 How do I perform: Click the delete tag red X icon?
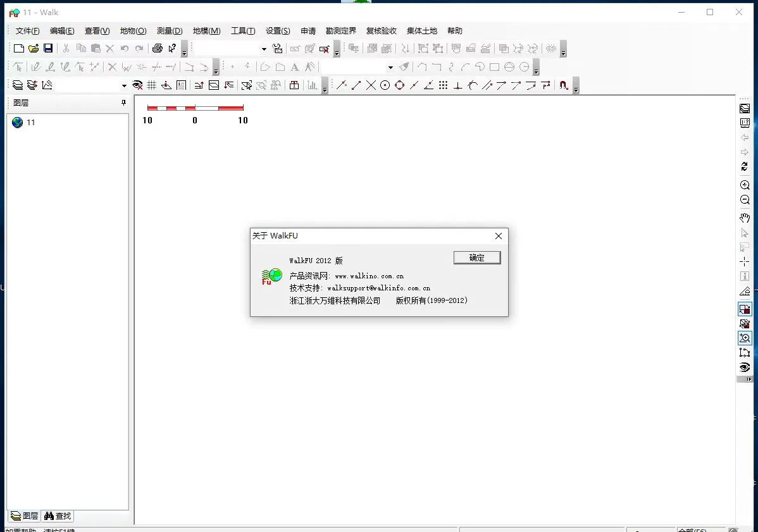(x=325, y=48)
